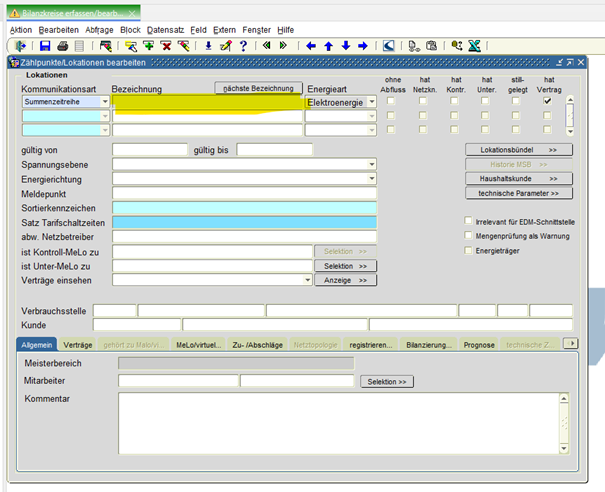605x492 pixels.
Task: Switch to the Bilanzierung tab
Action: pyautogui.click(x=429, y=344)
